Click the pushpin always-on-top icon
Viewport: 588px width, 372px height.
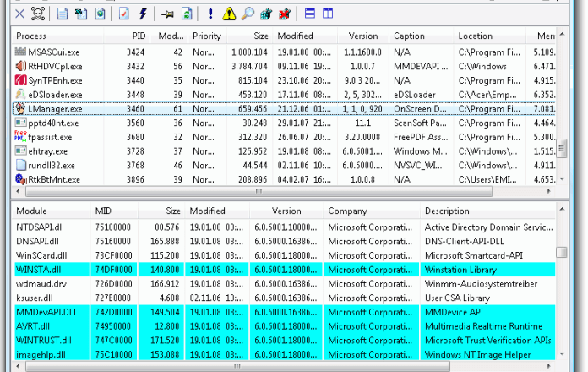168,14
